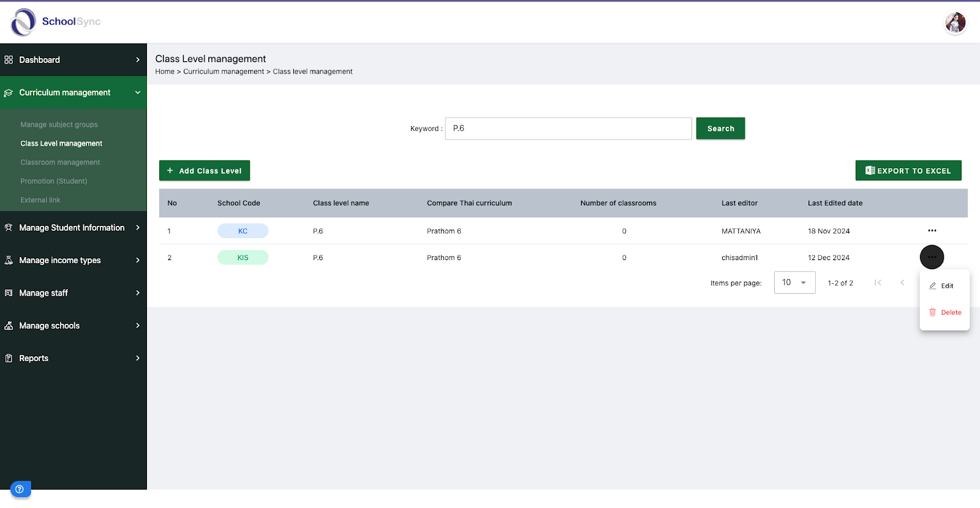The image size is (980, 508).
Task: Open the Items per page dropdown
Action: pyautogui.click(x=794, y=283)
